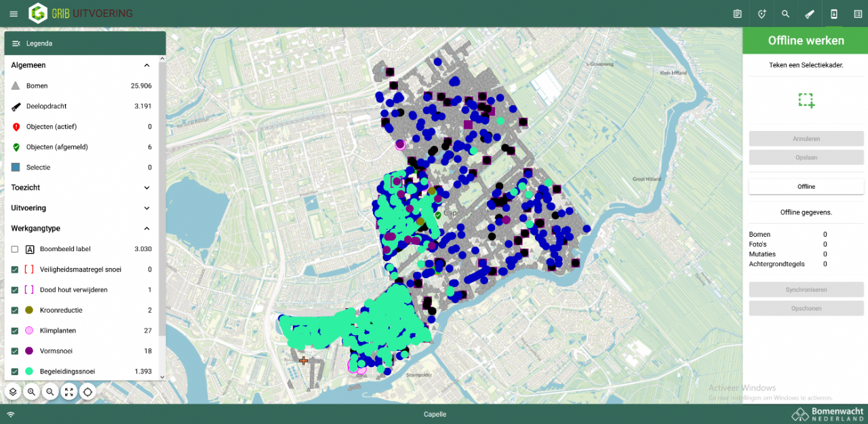This screenshot has height=424, width=868.
Task: Expand the Toezicht section
Action: point(146,188)
